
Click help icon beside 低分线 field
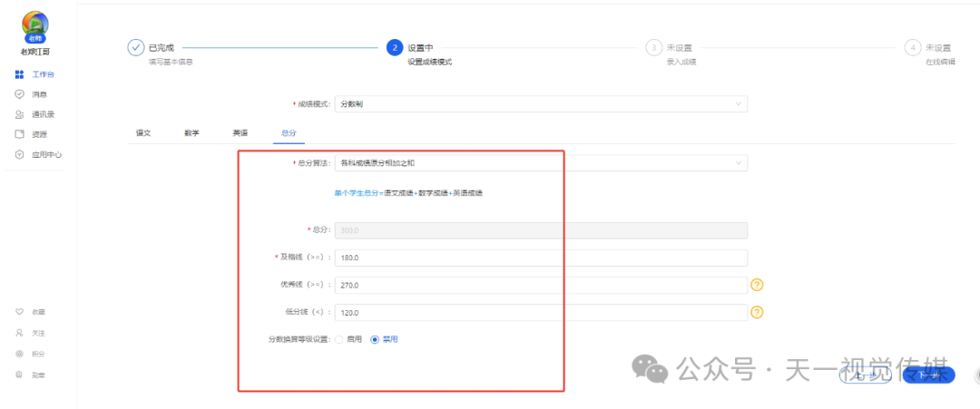(757, 312)
